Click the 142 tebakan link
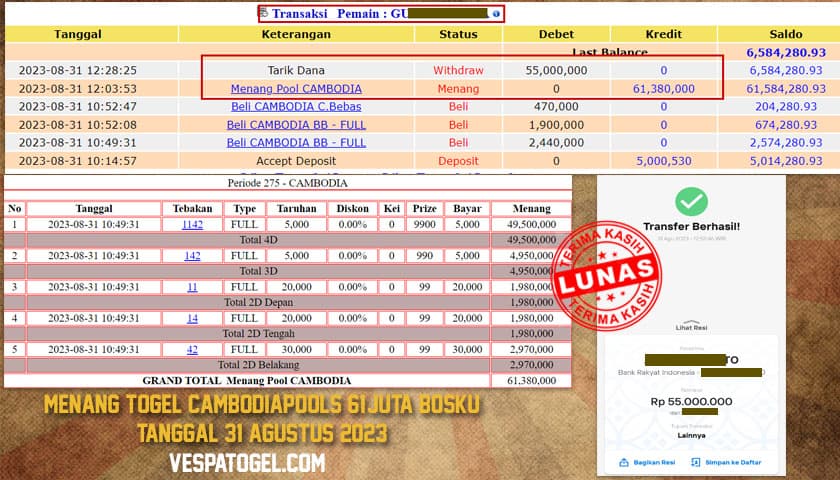The width and height of the screenshot is (840, 480). pyautogui.click(x=192, y=256)
